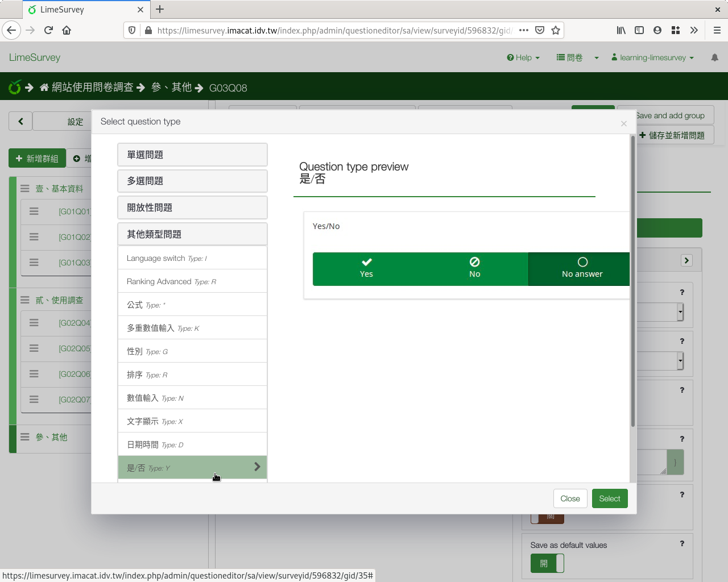Select the Yes preview button
The height and width of the screenshot is (582, 728).
366,268
